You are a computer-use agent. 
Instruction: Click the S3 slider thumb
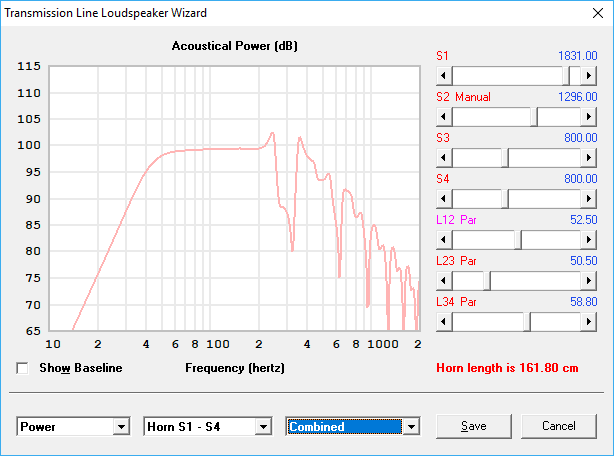coord(505,158)
